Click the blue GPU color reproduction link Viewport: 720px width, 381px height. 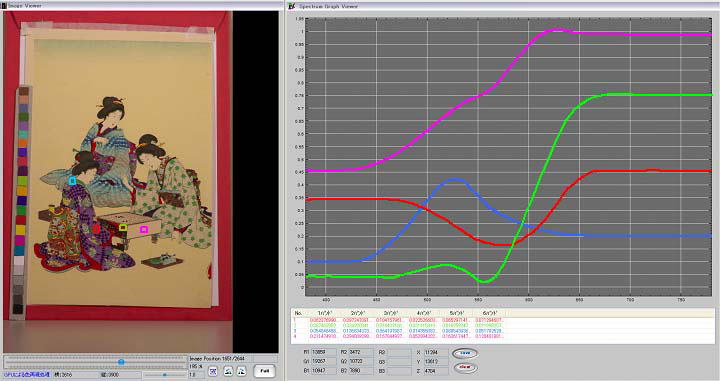(x=27, y=375)
